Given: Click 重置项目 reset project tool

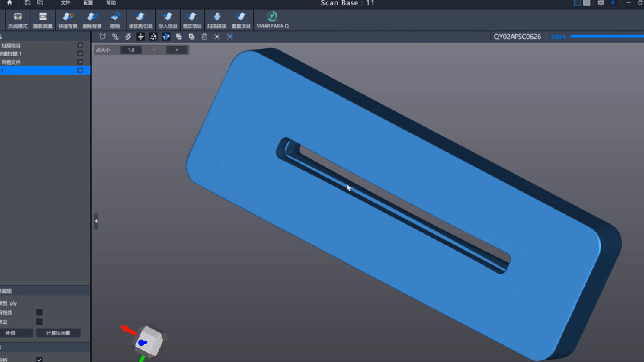Looking at the screenshot, I should click(241, 20).
